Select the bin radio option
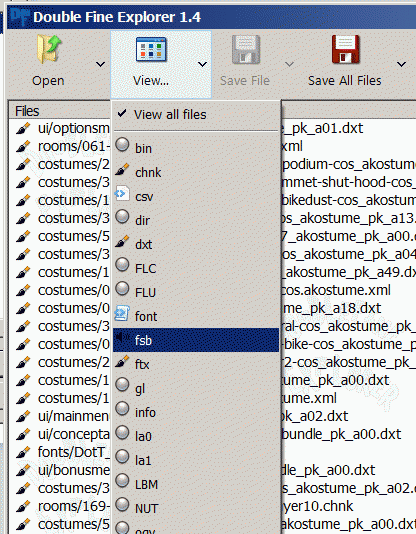This screenshot has width=416, height=534. [122, 144]
